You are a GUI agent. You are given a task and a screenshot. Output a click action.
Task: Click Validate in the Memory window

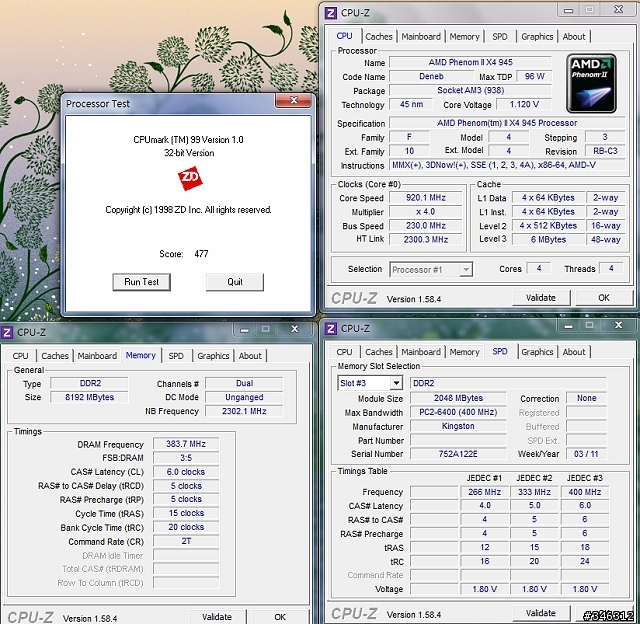[217, 616]
